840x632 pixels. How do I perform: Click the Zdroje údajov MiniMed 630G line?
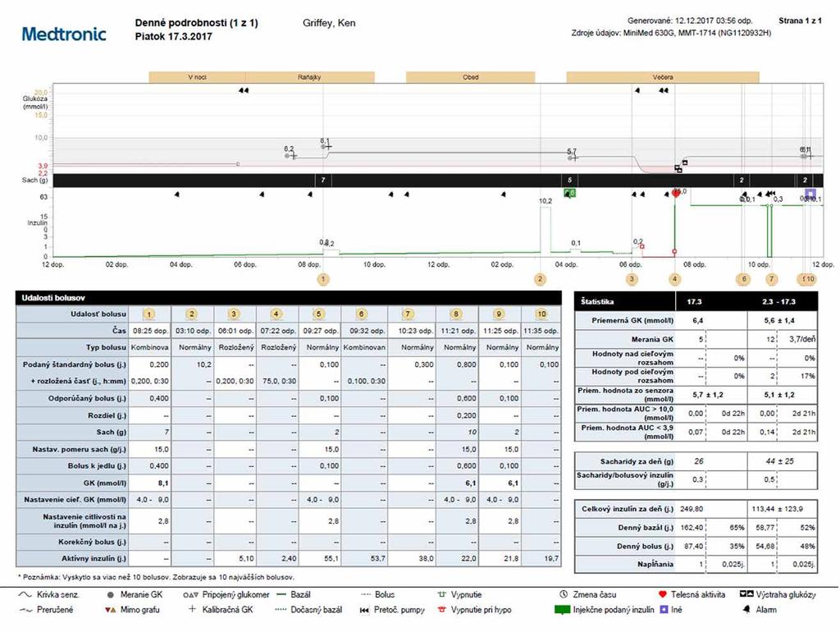pos(671,33)
